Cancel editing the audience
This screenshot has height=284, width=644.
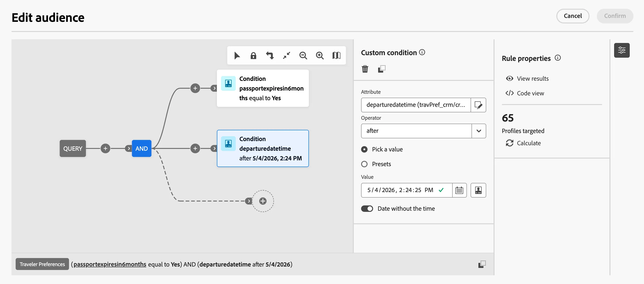pos(572,16)
